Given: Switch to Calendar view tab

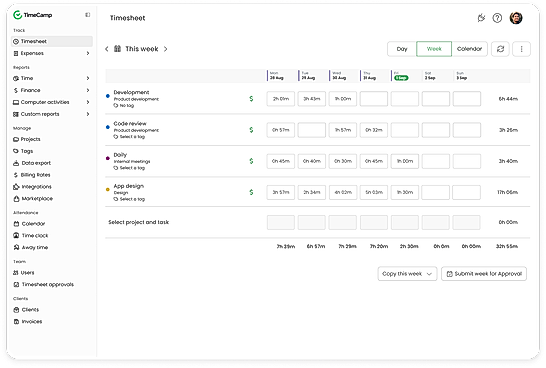Looking at the screenshot, I should click(469, 49).
